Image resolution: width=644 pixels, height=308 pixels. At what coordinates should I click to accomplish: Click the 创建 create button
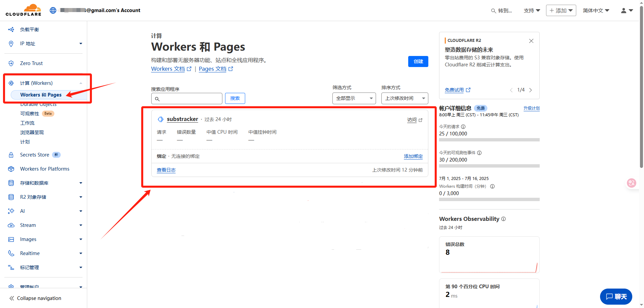(x=418, y=61)
